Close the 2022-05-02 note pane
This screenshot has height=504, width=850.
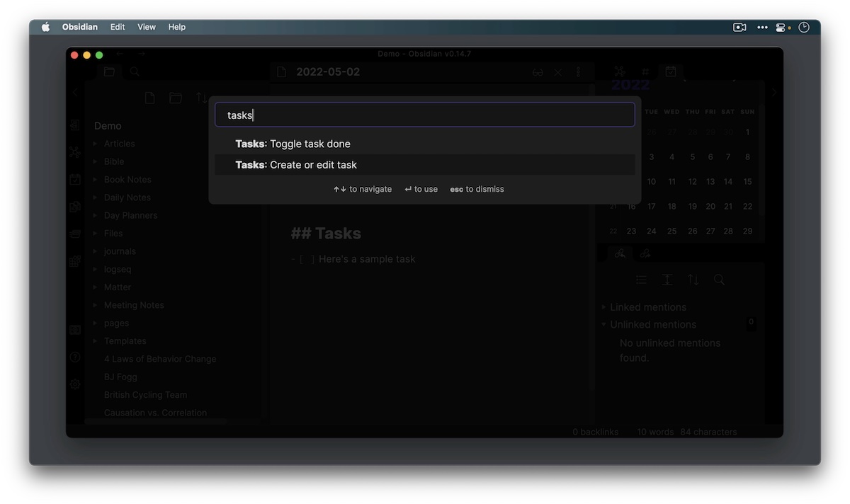coord(558,72)
